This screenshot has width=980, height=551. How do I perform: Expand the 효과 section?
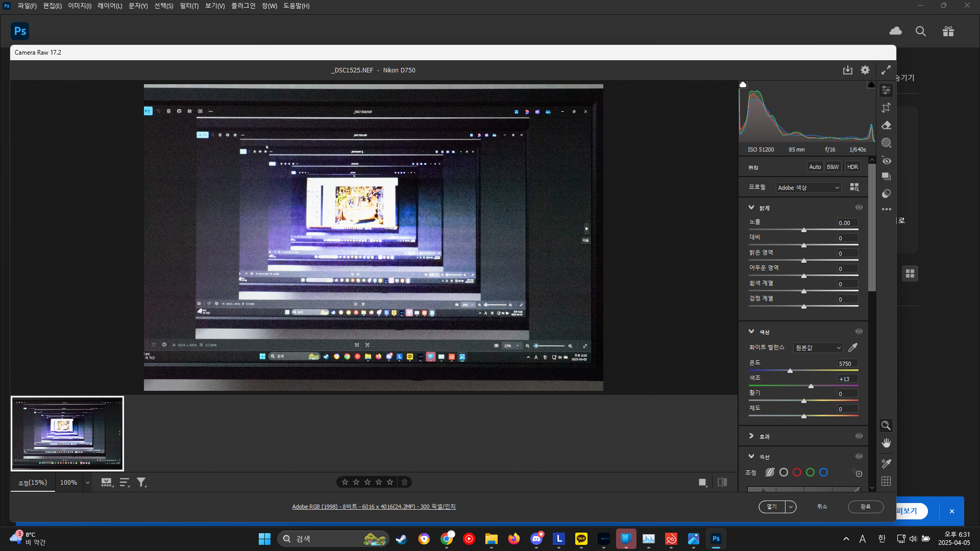[751, 436]
